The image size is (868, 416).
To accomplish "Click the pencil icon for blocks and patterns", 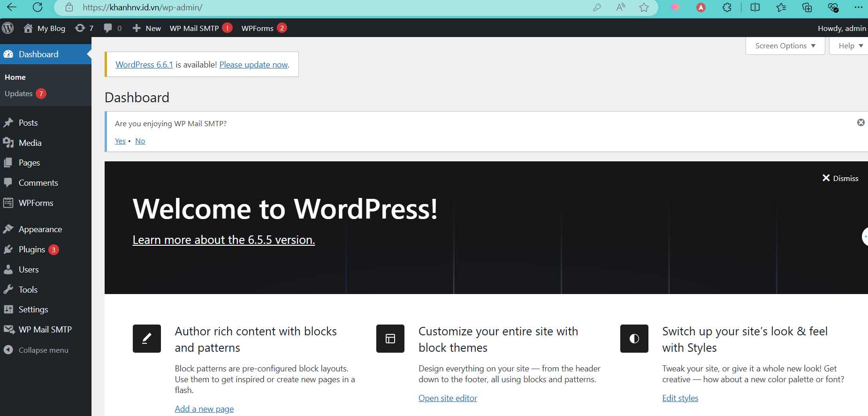I will (147, 339).
